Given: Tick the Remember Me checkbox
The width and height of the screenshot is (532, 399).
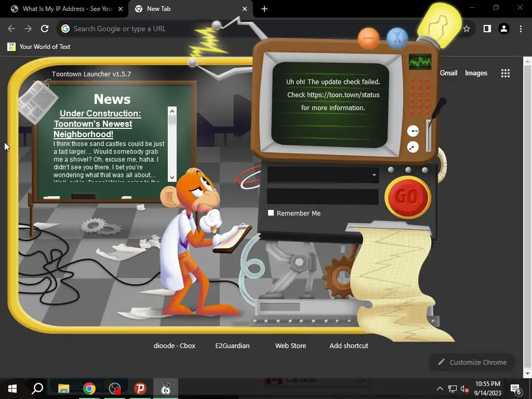Looking at the screenshot, I should (271, 212).
